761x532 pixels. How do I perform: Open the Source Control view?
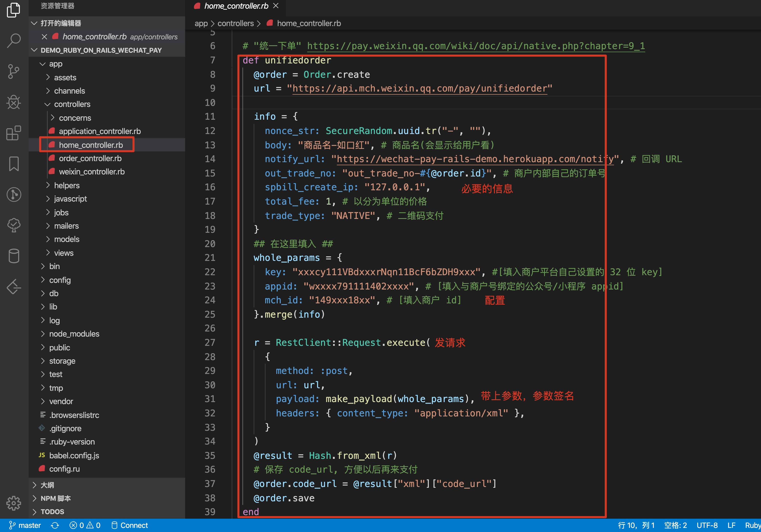[x=14, y=71]
